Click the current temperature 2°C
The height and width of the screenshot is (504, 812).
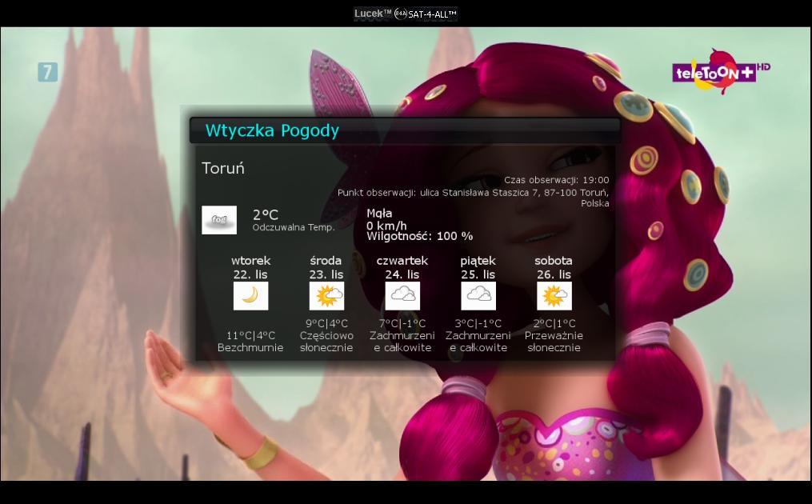tap(266, 214)
